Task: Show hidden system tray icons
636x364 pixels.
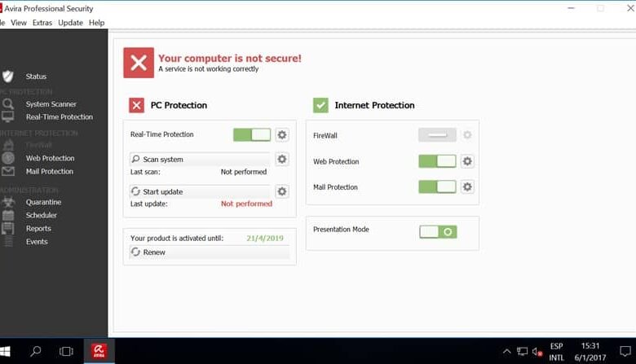Action: tap(506, 352)
